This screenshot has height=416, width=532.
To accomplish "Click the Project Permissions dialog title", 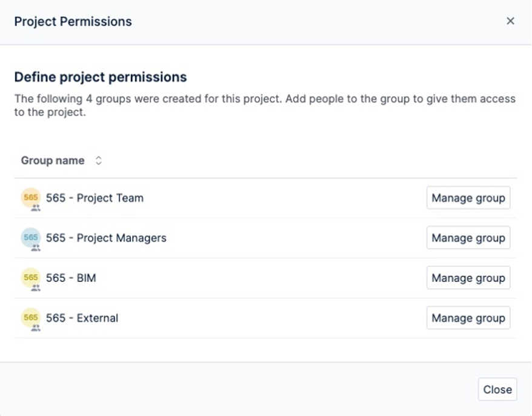I will click(x=73, y=21).
